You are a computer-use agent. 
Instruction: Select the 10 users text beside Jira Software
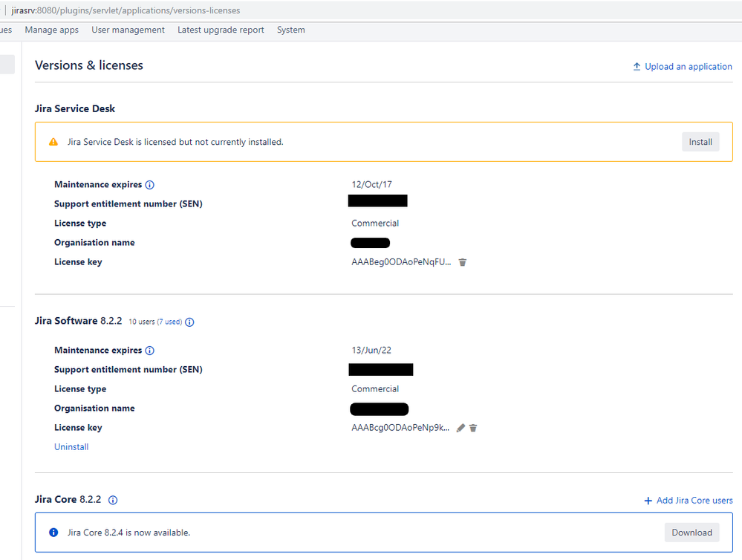142,322
